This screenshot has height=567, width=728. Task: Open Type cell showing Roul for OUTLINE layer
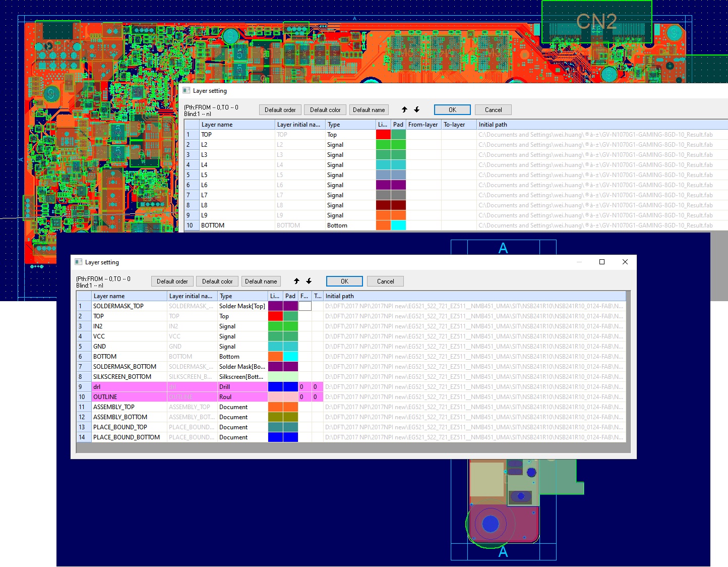coord(242,397)
